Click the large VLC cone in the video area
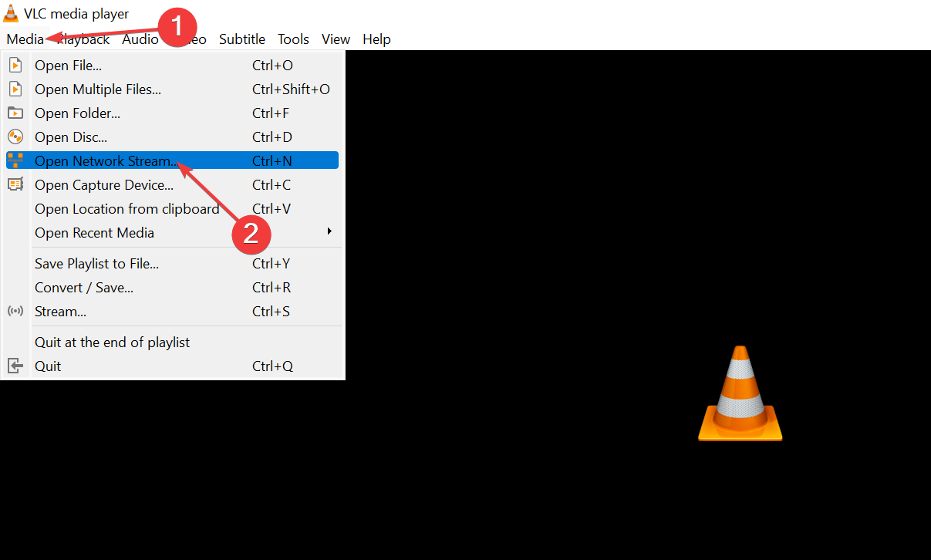The height and width of the screenshot is (560, 931). pos(740,393)
